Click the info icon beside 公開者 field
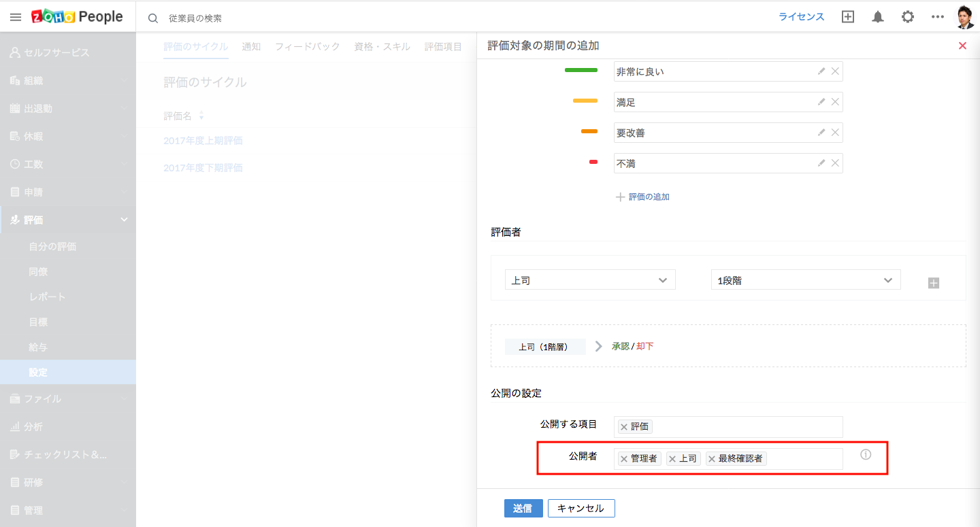Image resolution: width=980 pixels, height=527 pixels. pos(866,455)
